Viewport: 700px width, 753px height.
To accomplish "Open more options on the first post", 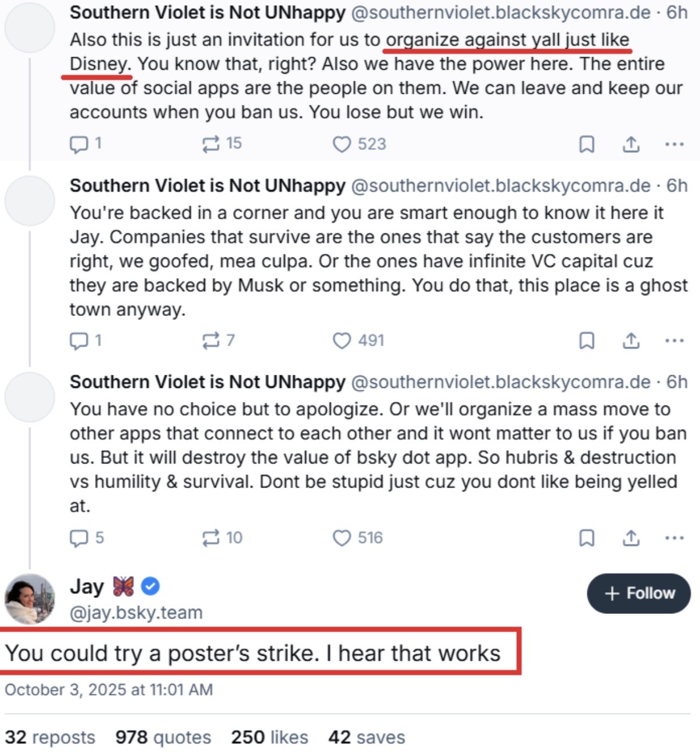I will click(674, 144).
